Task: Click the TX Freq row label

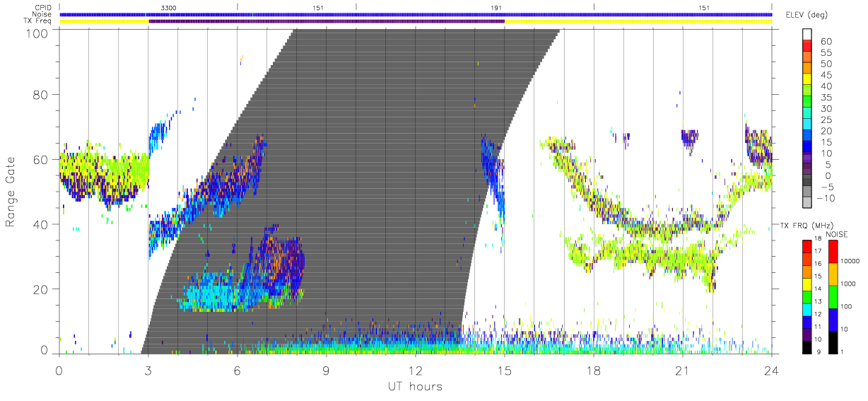Action: click(x=39, y=21)
